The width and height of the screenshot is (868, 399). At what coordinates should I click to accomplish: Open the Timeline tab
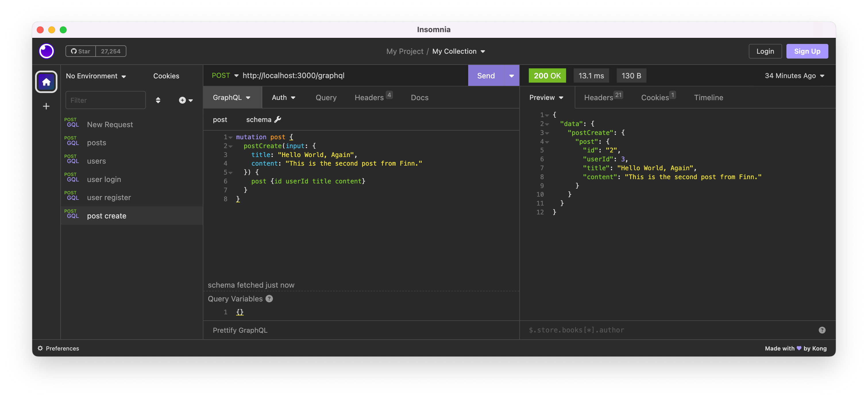[708, 97]
